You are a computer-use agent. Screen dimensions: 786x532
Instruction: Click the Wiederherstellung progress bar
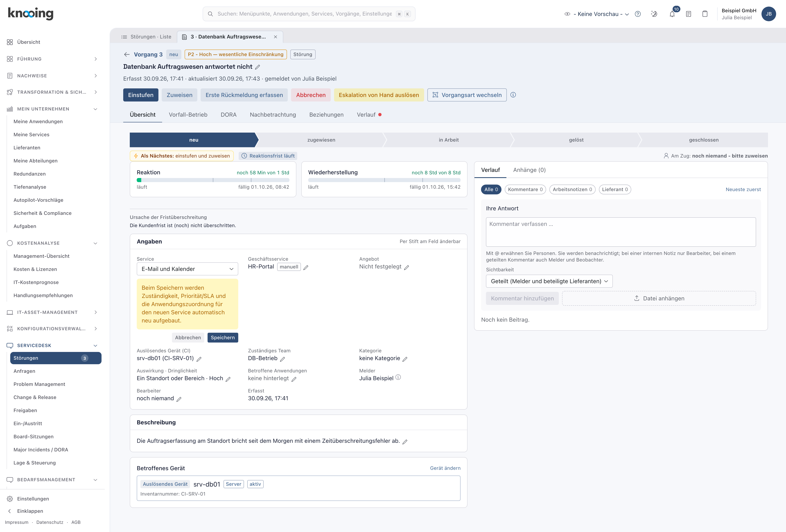(x=384, y=180)
